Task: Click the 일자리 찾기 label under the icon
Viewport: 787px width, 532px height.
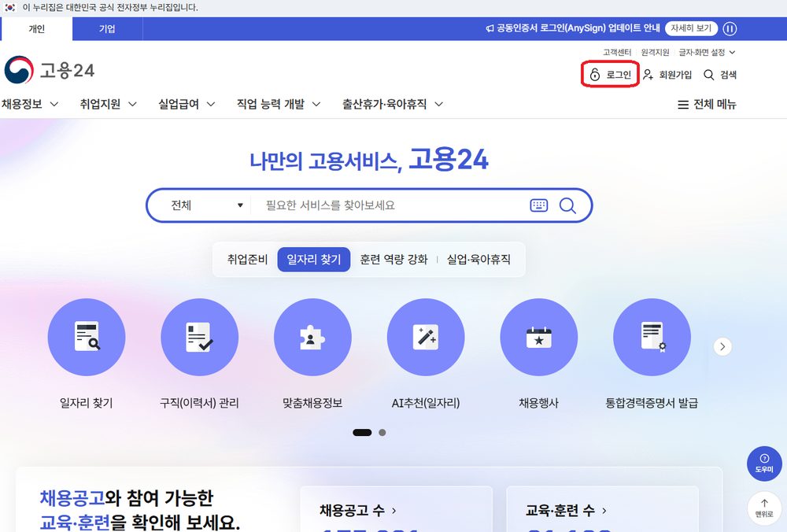Action: pyautogui.click(x=87, y=403)
